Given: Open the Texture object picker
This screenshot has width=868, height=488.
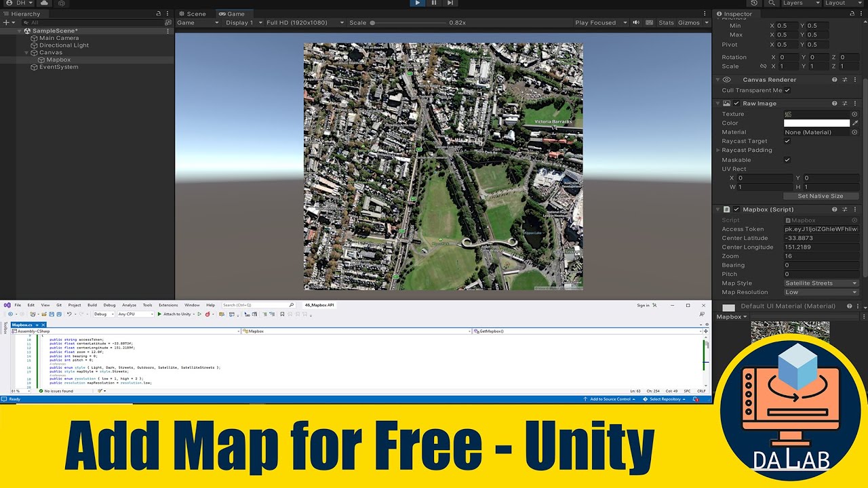Looking at the screenshot, I should (x=854, y=114).
